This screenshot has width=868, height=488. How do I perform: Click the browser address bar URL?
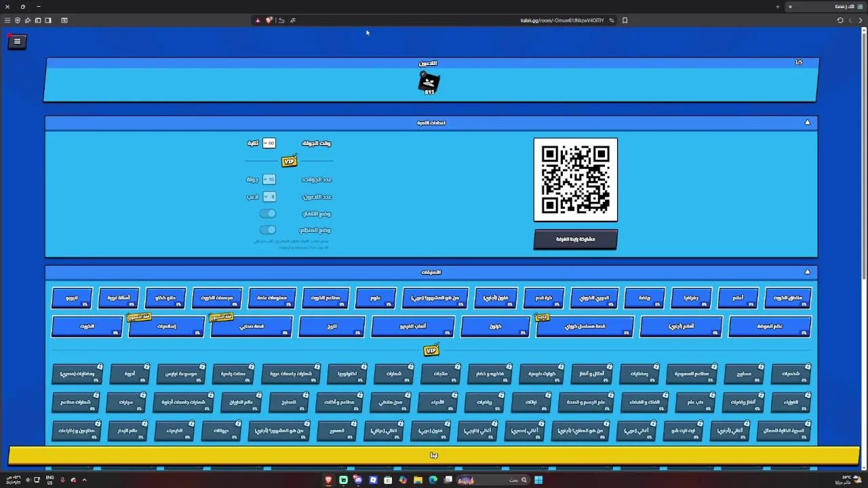click(562, 20)
